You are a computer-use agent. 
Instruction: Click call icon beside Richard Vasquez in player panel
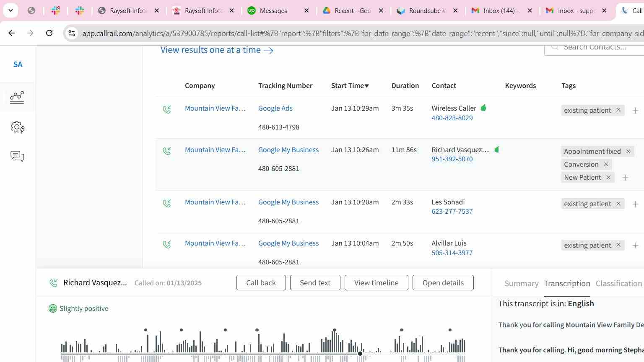[53, 283]
